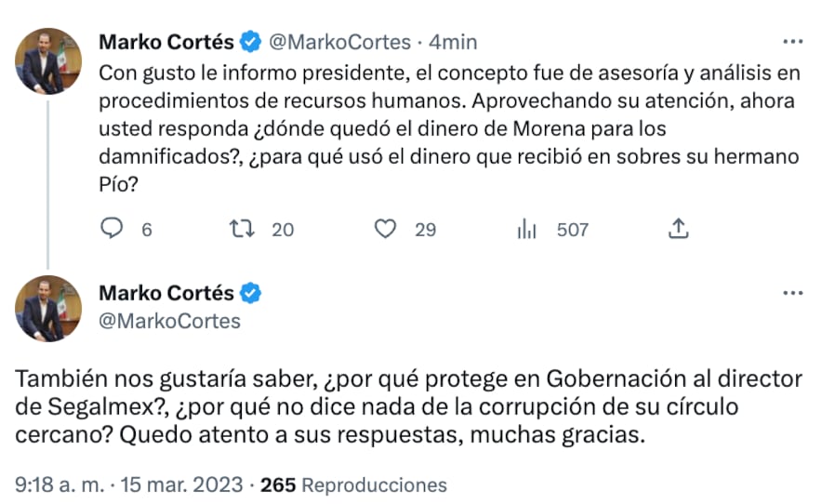
Task: Open the 4min timestamp link
Action: pos(453,42)
